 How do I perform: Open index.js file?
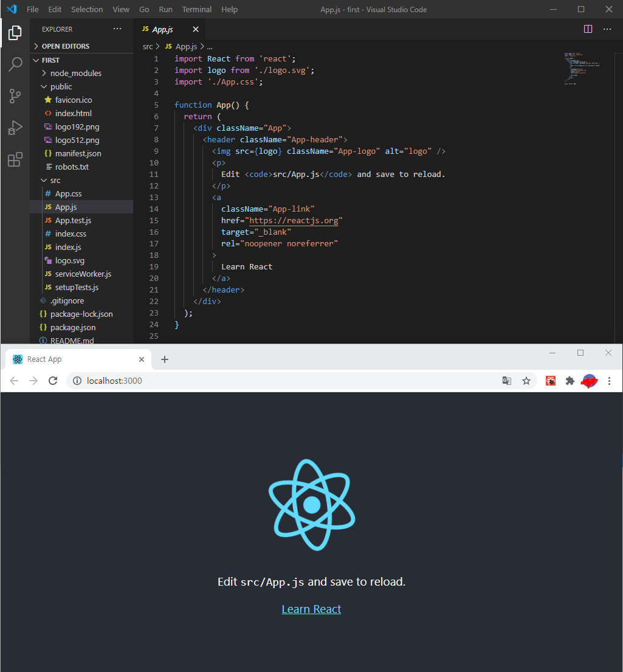[x=81, y=248]
